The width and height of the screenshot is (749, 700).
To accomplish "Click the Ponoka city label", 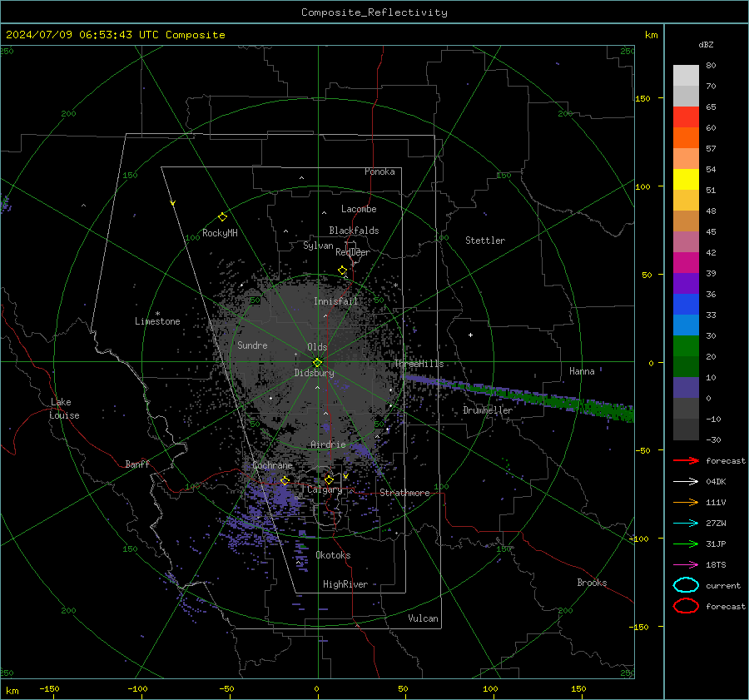I will (x=379, y=171).
